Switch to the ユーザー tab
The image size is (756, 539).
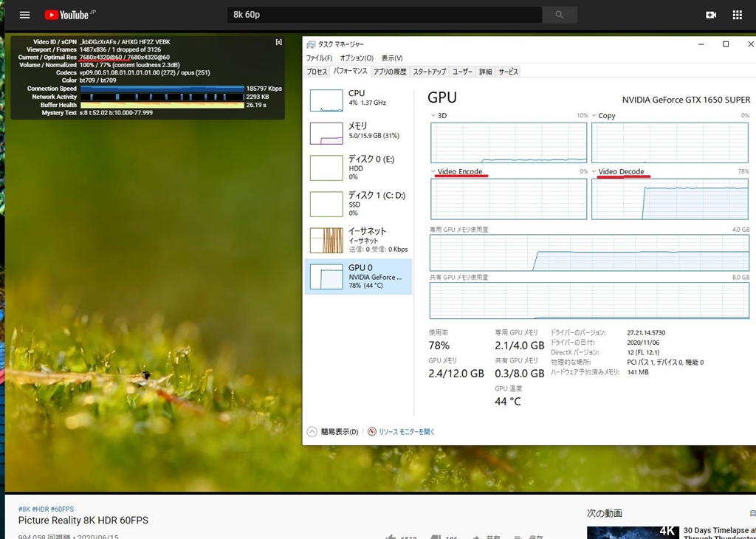(x=462, y=72)
